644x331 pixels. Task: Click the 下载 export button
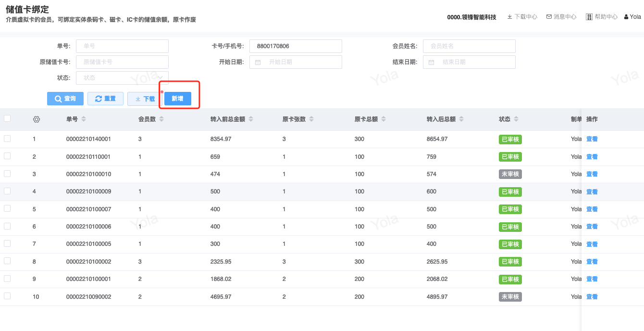[x=145, y=99]
